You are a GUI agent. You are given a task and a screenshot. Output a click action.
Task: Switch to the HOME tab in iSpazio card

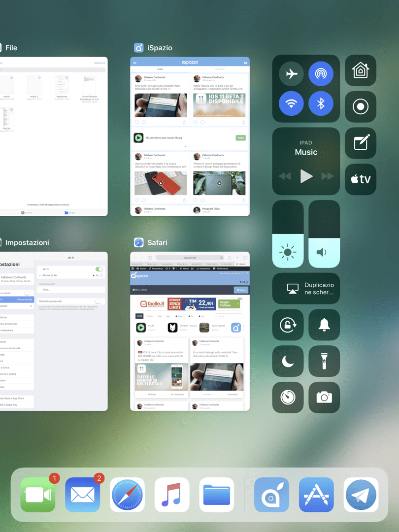tap(160, 69)
